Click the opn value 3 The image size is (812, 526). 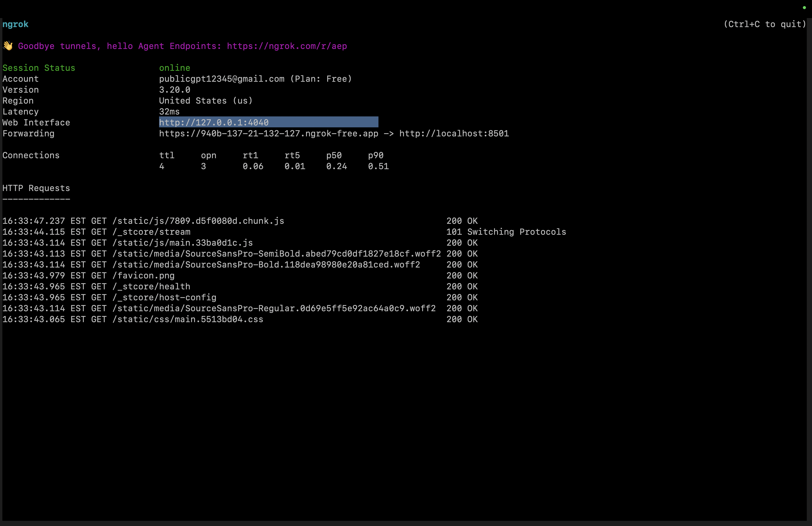click(203, 166)
